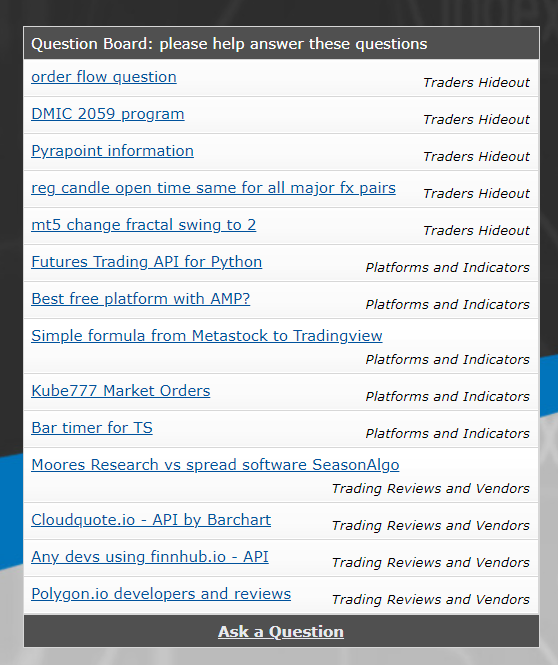The width and height of the screenshot is (558, 665).
Task: Open the 'Pyrapoint information' question
Action: [x=112, y=151]
